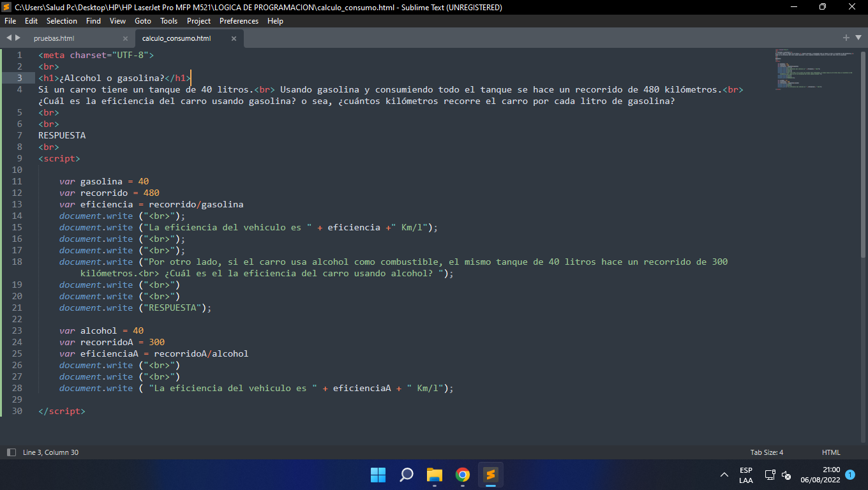Add a new tab with plus icon
868x490 pixels.
click(846, 38)
